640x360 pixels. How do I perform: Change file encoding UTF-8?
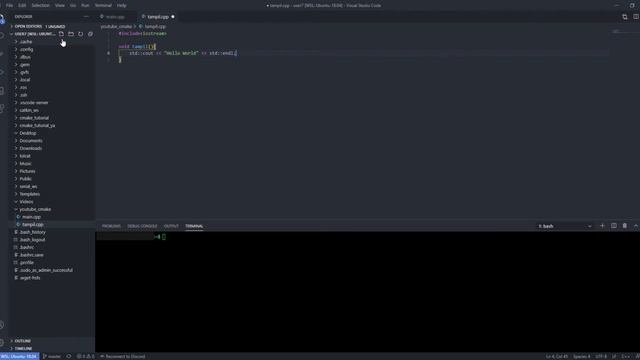[x=601, y=356]
